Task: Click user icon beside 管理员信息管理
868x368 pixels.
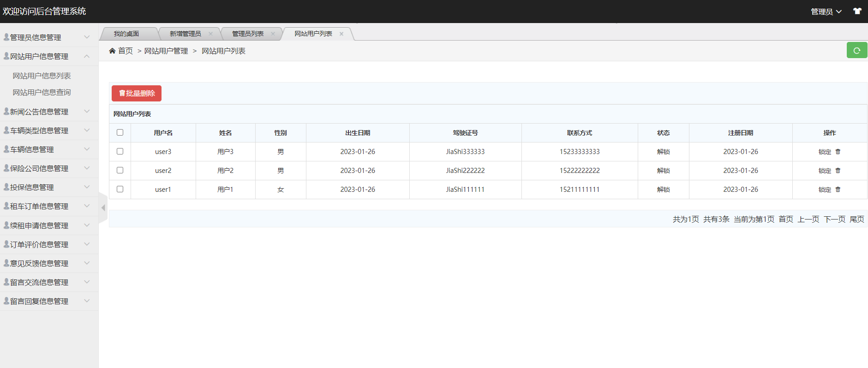Action: point(6,37)
